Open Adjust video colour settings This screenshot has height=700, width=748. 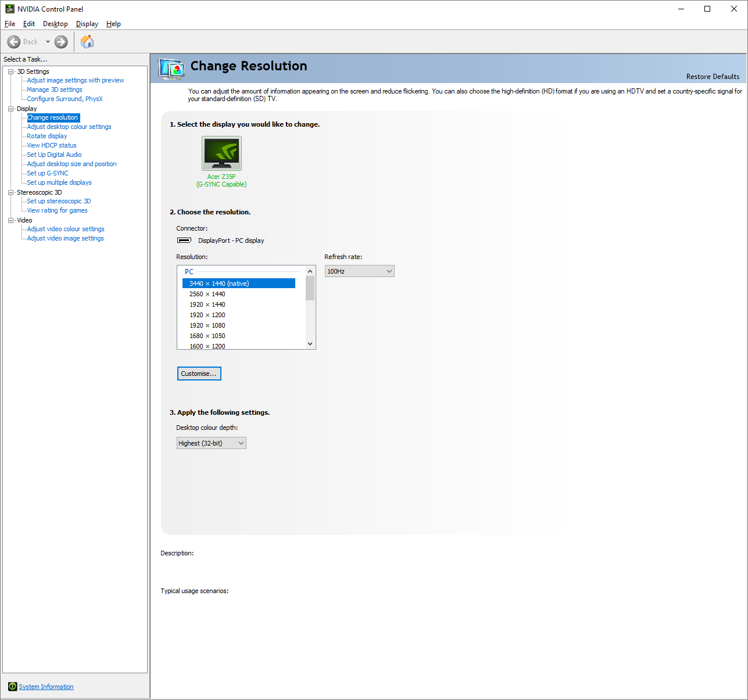pos(66,229)
